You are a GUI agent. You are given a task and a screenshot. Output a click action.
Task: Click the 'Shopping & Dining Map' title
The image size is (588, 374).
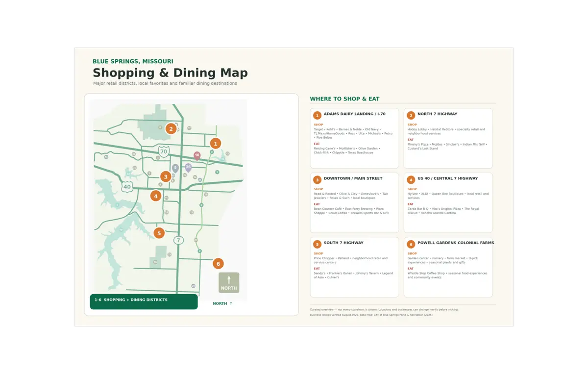pyautogui.click(x=170, y=73)
